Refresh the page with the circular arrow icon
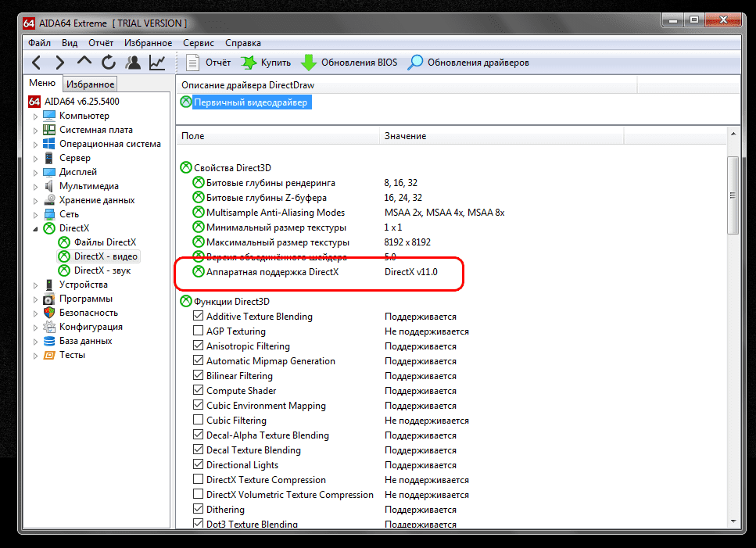 coord(109,63)
